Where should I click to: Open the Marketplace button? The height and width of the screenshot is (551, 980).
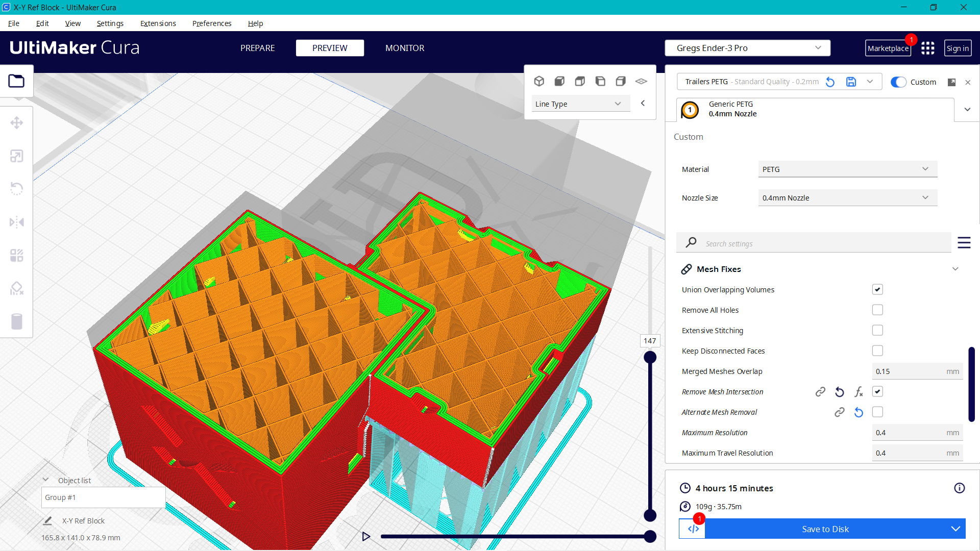tap(888, 48)
